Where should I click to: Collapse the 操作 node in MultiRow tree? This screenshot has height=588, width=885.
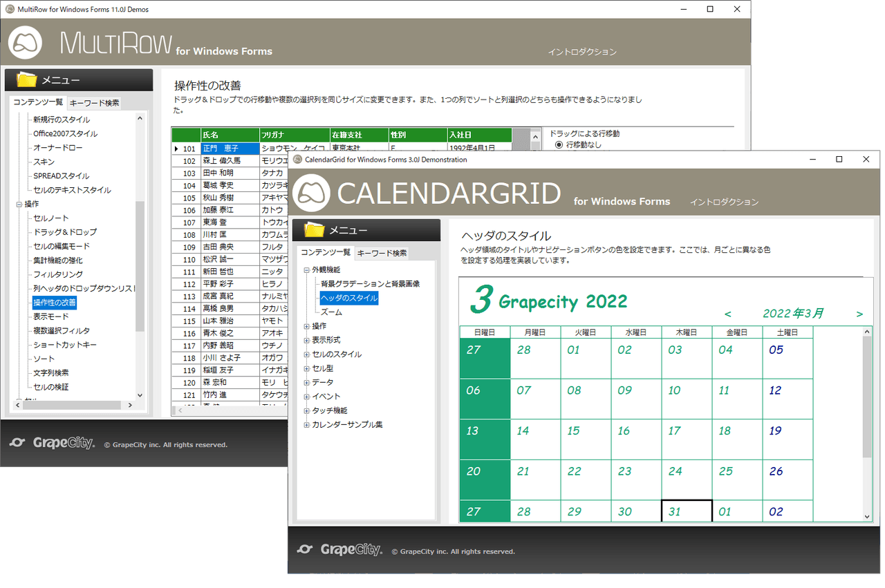click(x=19, y=205)
